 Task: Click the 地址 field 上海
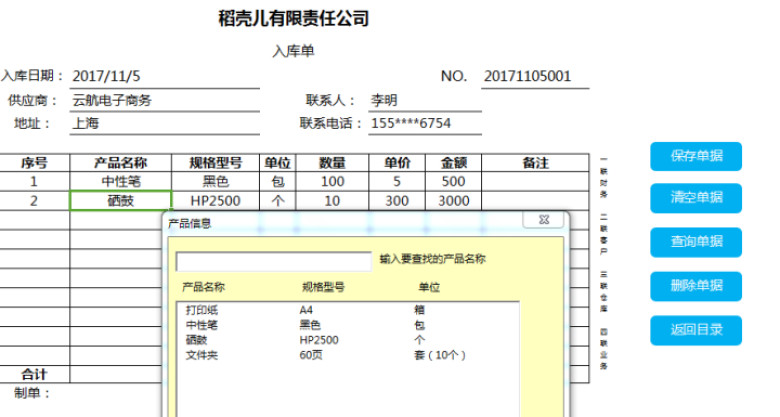click(x=165, y=123)
